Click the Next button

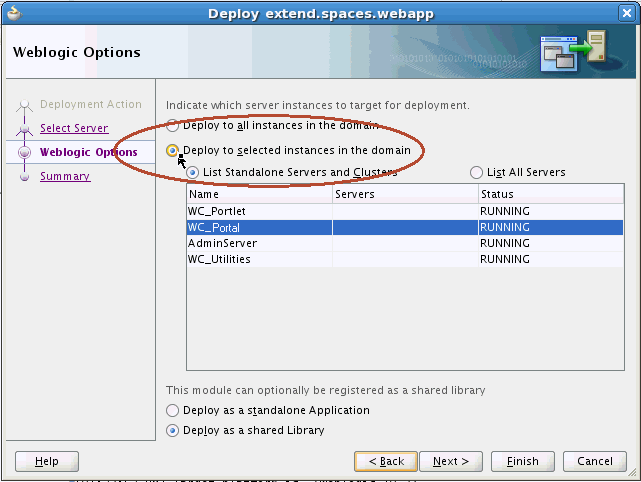tap(451, 461)
